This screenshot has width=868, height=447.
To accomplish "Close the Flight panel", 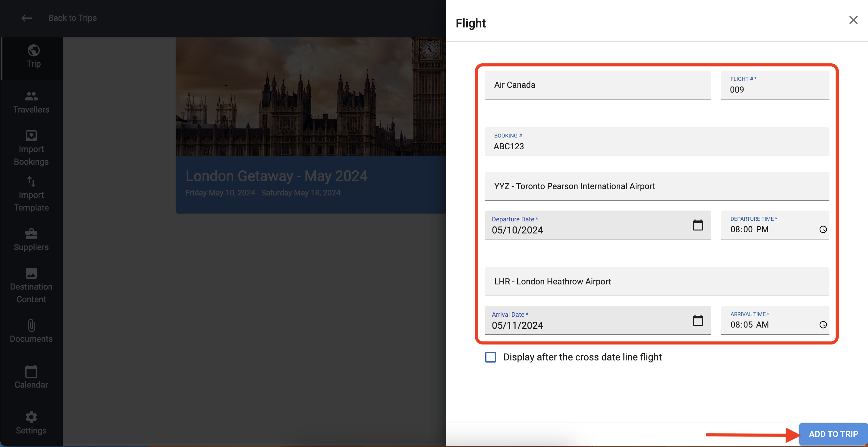I will click(x=853, y=20).
